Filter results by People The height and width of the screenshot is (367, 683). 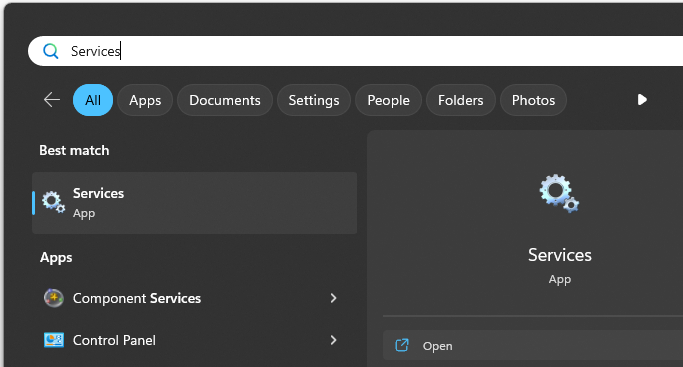click(389, 100)
